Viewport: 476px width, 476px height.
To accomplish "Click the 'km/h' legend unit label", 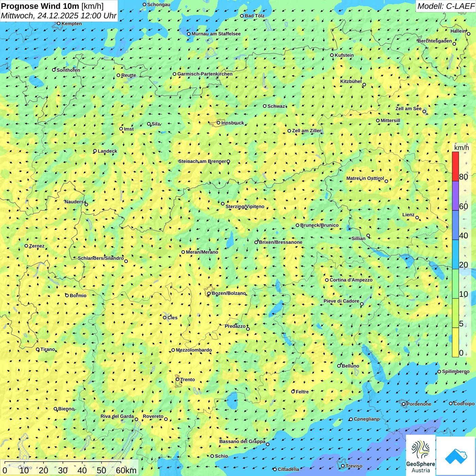I will [461, 148].
